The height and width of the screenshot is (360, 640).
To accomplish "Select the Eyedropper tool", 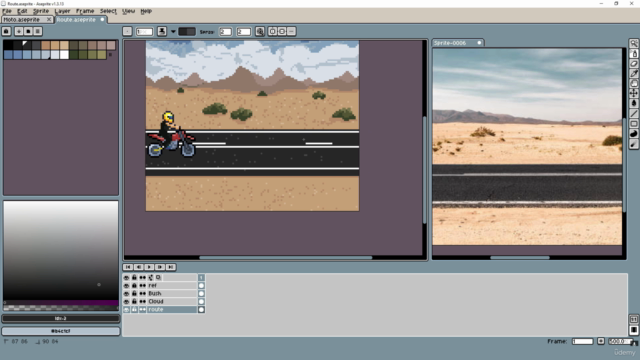I will [633, 73].
